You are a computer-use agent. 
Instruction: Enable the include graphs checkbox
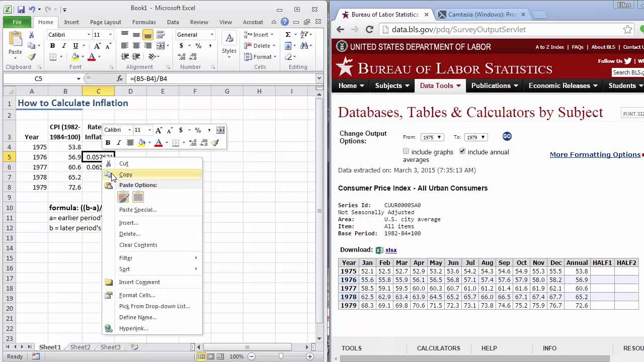coord(406,151)
